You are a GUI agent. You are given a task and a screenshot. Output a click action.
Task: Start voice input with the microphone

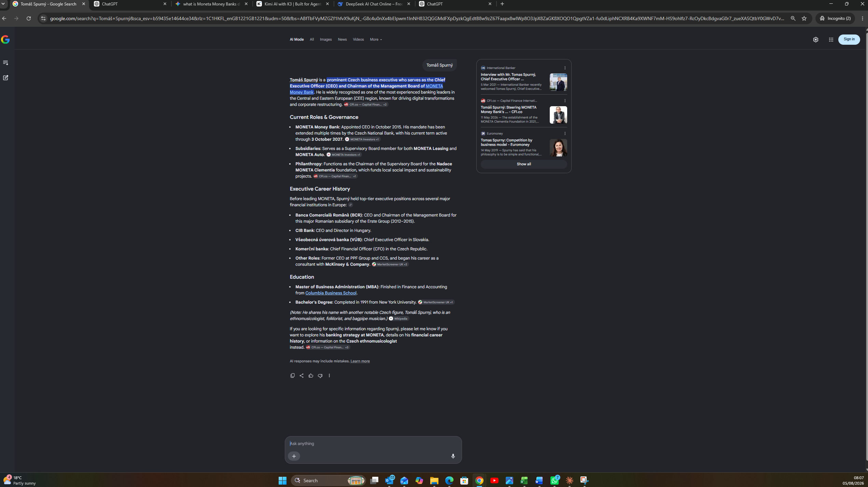click(x=453, y=456)
